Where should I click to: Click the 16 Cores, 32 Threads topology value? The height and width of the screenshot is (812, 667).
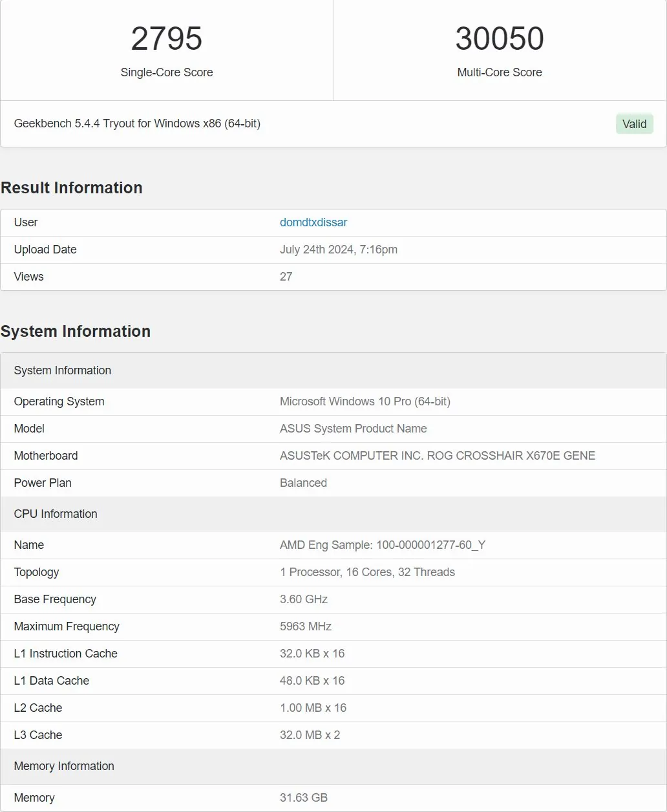click(367, 572)
